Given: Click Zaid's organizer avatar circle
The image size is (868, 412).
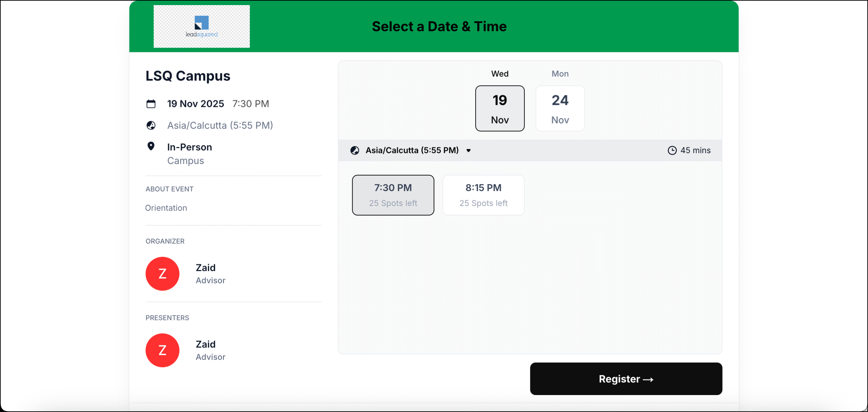Looking at the screenshot, I should pyautogui.click(x=162, y=274).
